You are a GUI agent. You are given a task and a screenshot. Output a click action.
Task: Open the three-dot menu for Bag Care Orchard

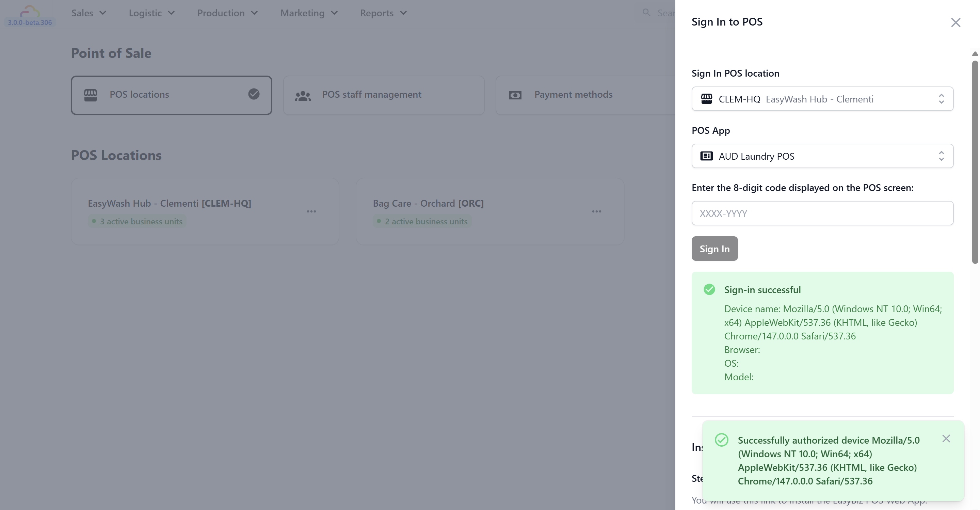tap(596, 212)
